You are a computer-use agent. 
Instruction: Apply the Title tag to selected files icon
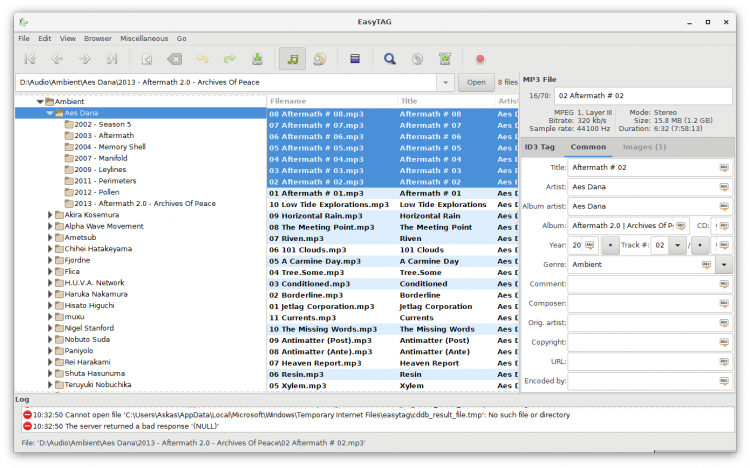point(724,167)
